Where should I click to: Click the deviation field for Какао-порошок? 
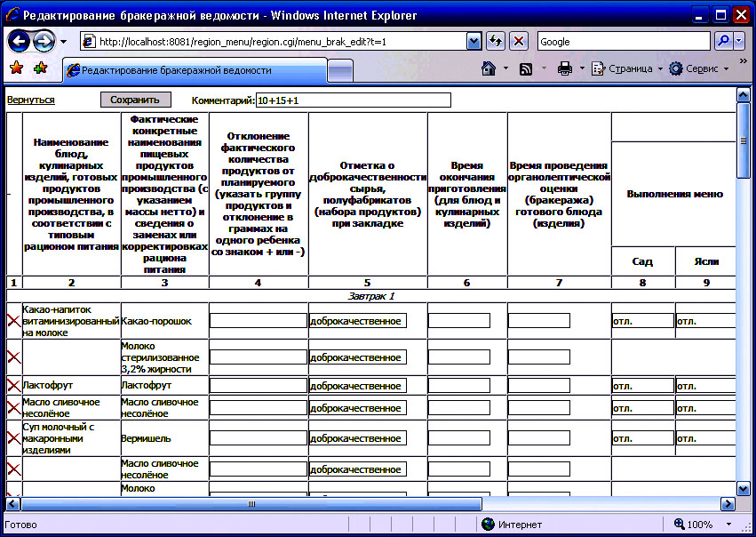(x=259, y=321)
